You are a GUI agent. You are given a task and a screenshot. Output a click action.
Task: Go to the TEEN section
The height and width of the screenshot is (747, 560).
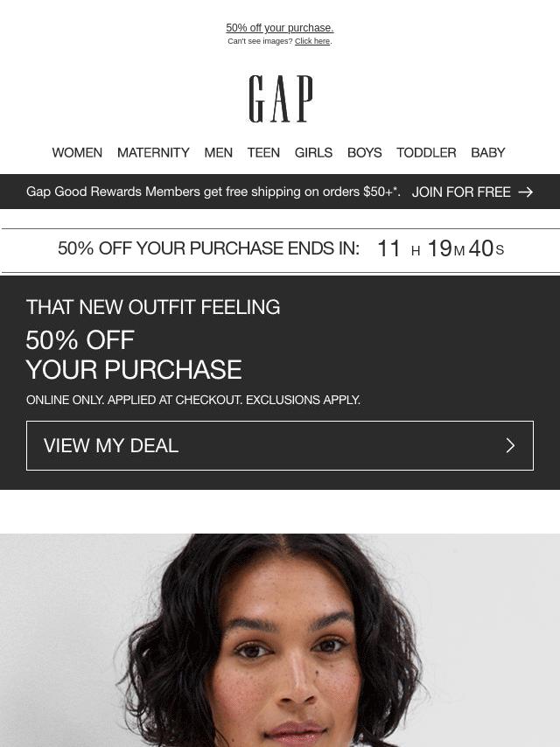point(263,152)
